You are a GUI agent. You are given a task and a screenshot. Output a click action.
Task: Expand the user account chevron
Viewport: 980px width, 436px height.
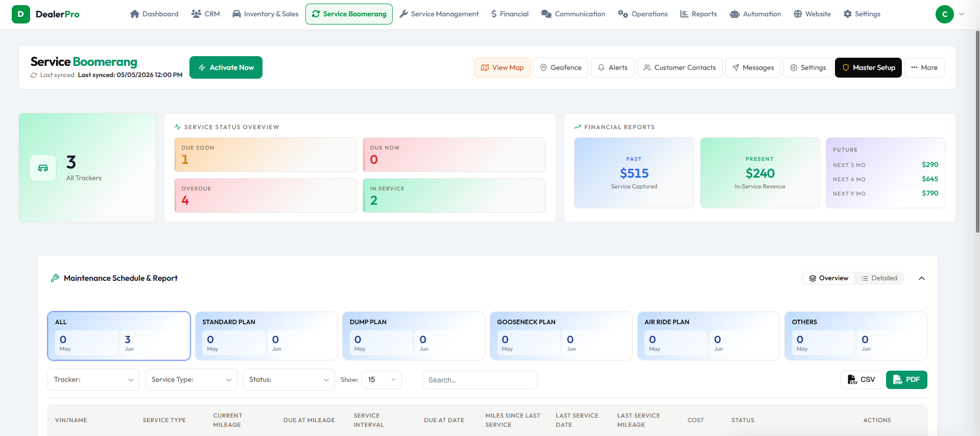click(x=962, y=14)
